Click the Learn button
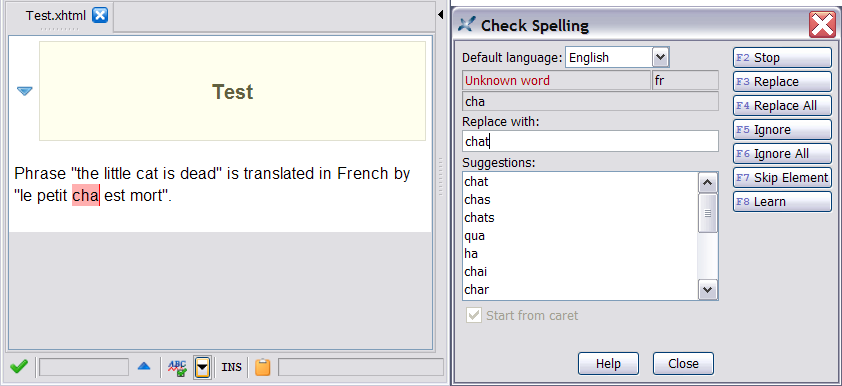Image resolution: width=842 pixels, height=386 pixels. pyautogui.click(x=782, y=202)
